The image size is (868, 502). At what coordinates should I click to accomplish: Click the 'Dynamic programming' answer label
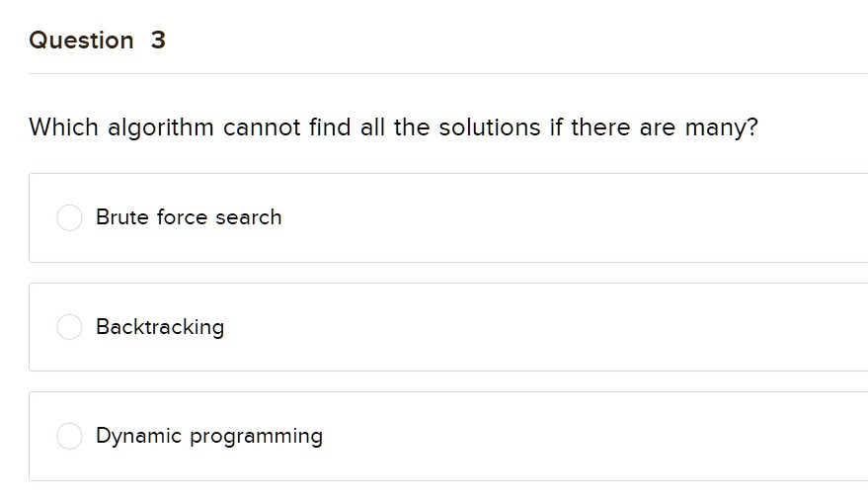click(209, 437)
